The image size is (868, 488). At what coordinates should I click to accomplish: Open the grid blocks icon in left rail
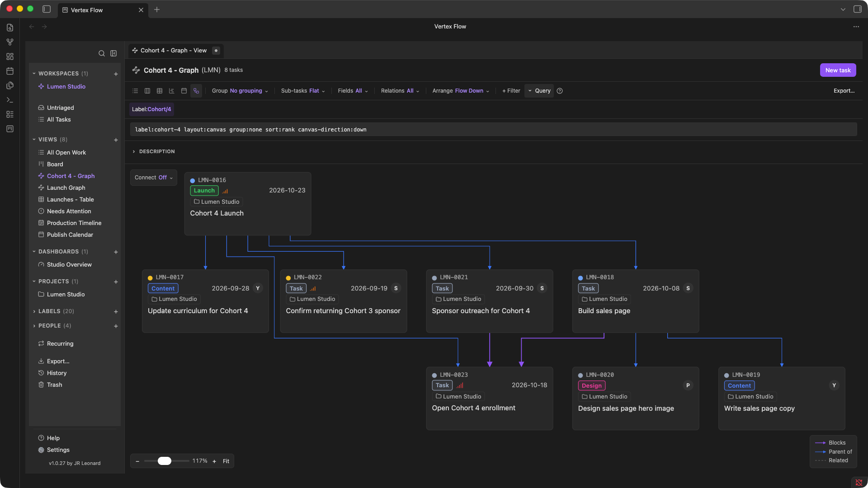point(10,56)
